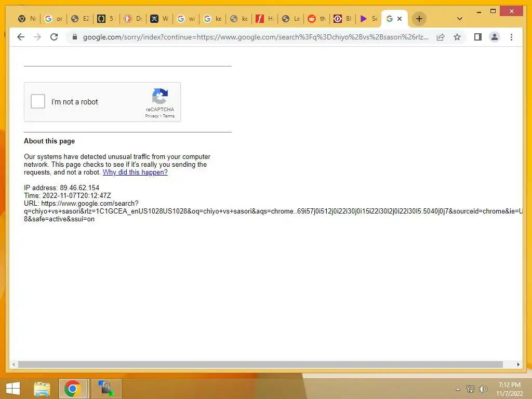Viewport: 532px width, 399px height.
Task: Maximize the Chrome window
Action: point(493,11)
